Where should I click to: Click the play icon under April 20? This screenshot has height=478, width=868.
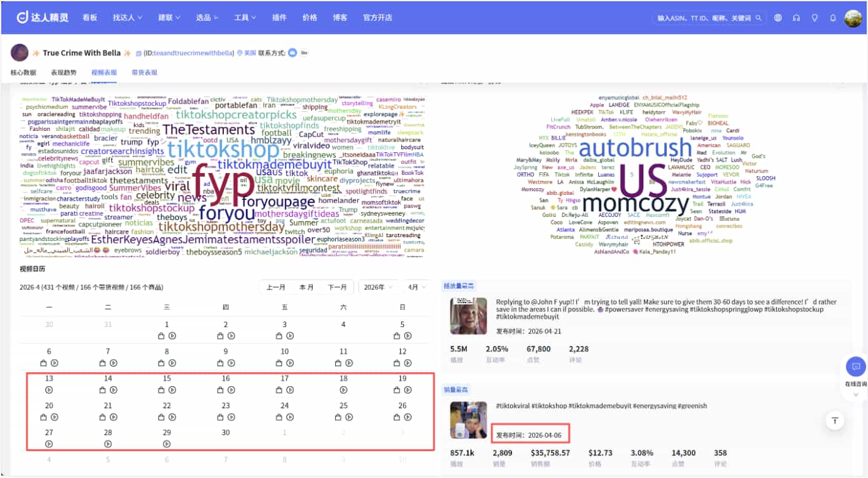pos(54,417)
